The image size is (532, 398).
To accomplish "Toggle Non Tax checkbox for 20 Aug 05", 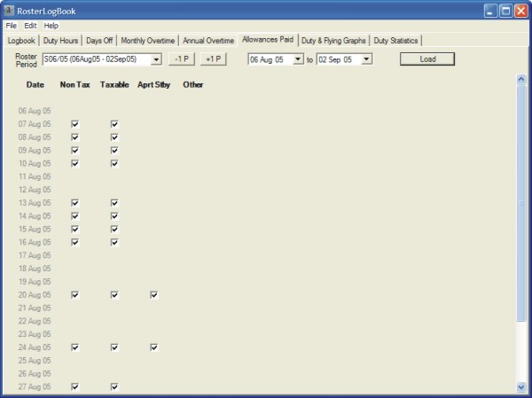I will tap(75, 295).
